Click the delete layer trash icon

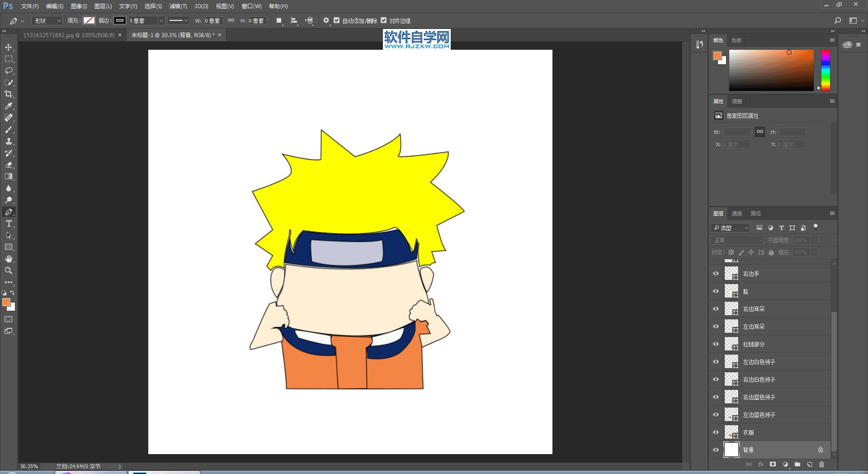point(821,465)
